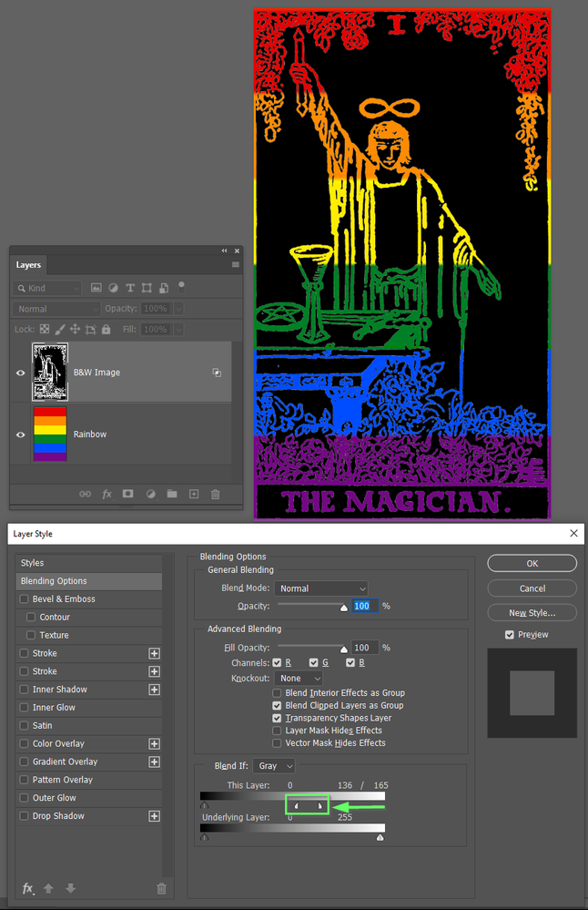Screen dimensions: 588x910
Task: Create a new layer with plus icon
Action: [194, 494]
